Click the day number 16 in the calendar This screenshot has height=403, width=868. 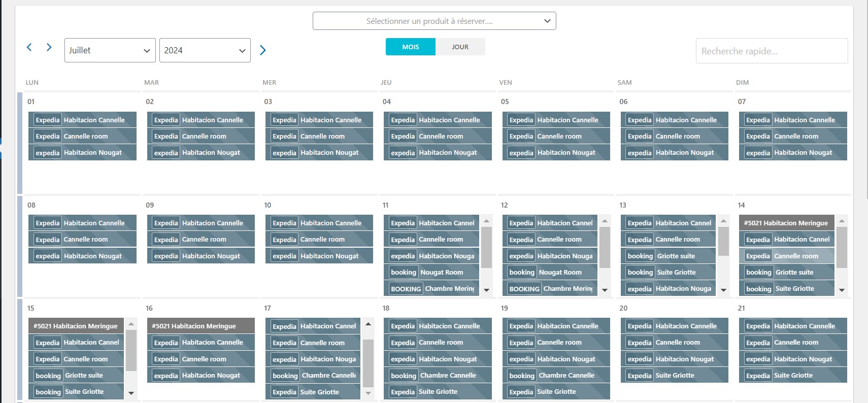tap(149, 308)
